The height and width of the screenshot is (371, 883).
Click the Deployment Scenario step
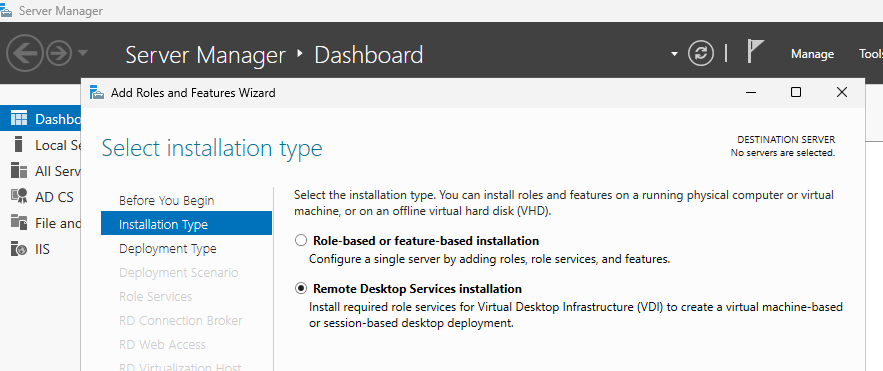[x=179, y=272]
